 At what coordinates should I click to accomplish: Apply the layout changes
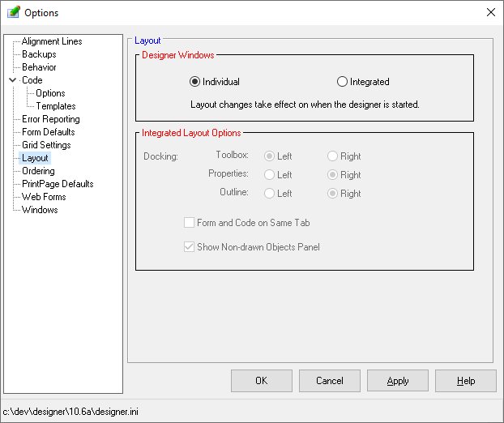click(397, 380)
